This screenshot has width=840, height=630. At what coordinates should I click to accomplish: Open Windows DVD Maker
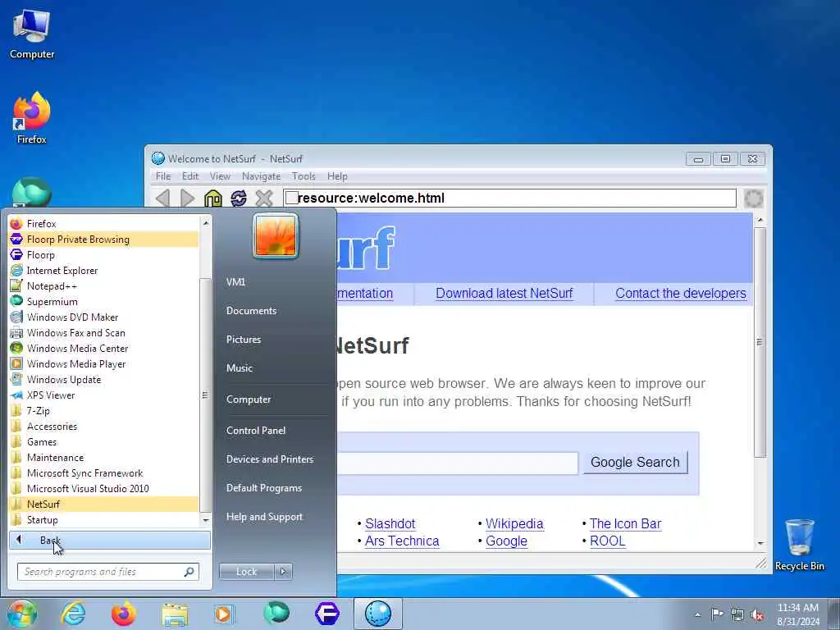[x=103, y=317]
